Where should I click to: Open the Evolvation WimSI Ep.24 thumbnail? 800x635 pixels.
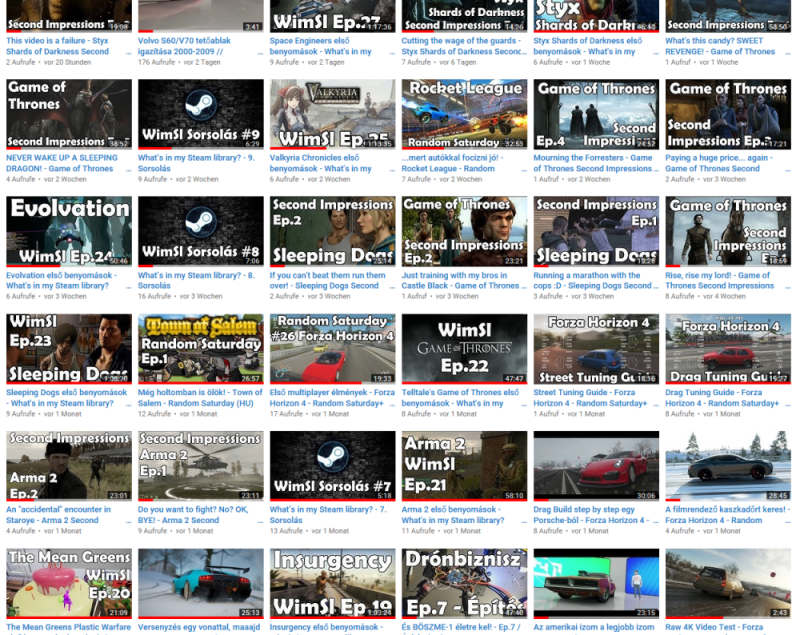click(69, 231)
